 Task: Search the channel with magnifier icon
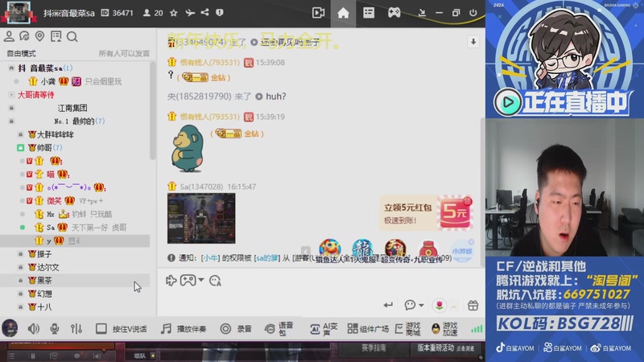click(72, 37)
